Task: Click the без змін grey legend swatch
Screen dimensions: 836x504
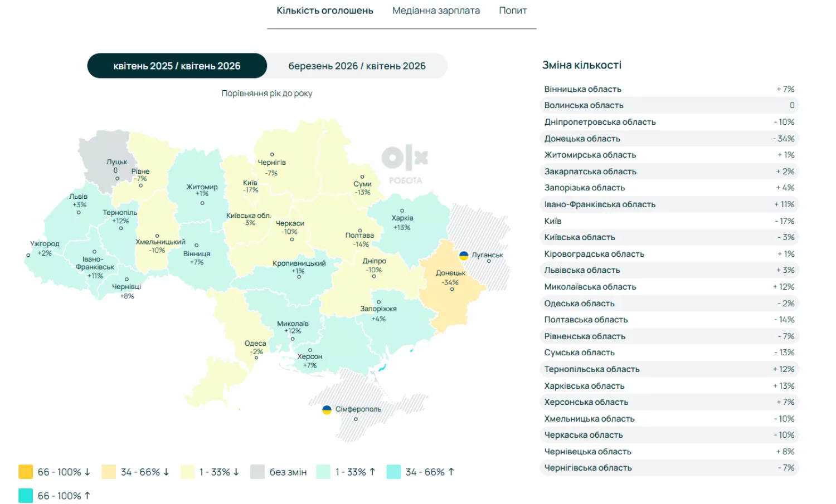Action: 257,472
